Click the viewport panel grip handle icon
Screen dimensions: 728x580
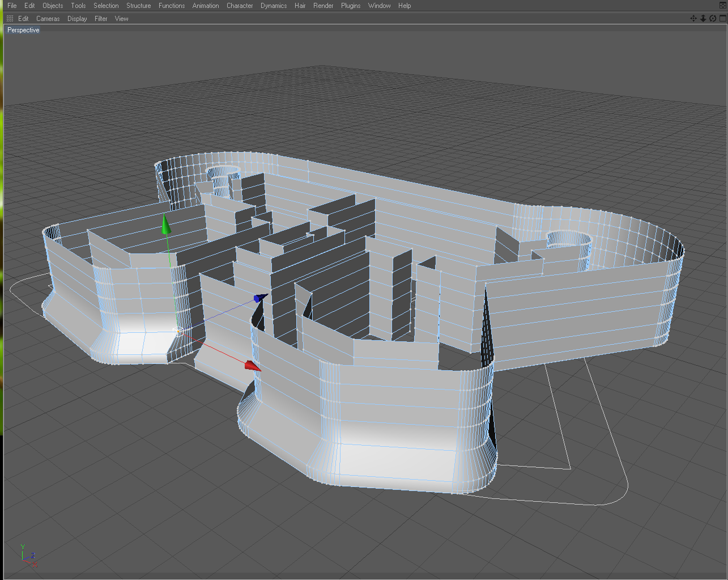[10, 19]
